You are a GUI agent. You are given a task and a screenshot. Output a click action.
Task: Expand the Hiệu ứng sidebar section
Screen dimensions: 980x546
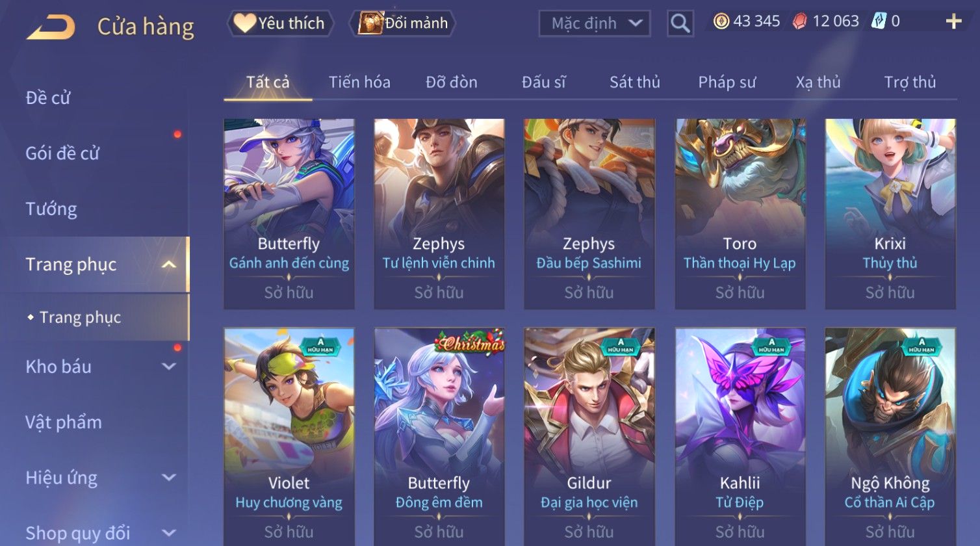click(x=168, y=478)
